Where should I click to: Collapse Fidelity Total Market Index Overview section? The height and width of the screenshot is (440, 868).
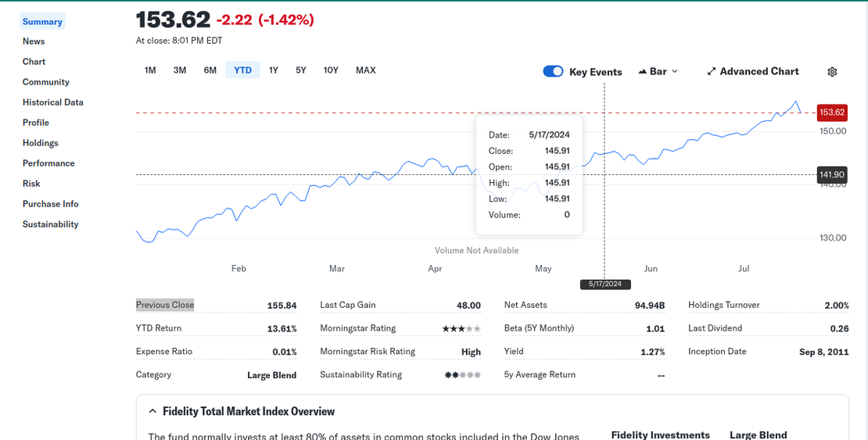(x=152, y=411)
